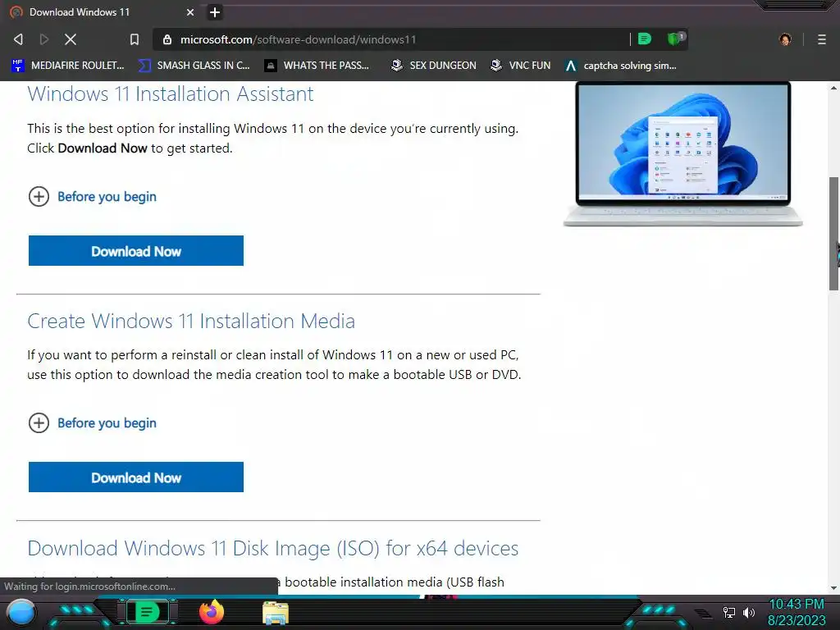Open the captcha solving sim... bookmark
This screenshot has width=840, height=630.
point(621,66)
